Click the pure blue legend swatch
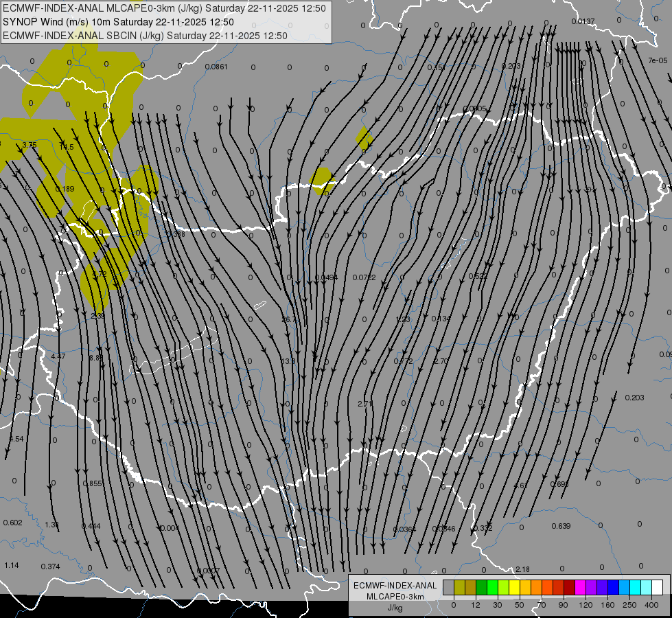 [613, 587]
